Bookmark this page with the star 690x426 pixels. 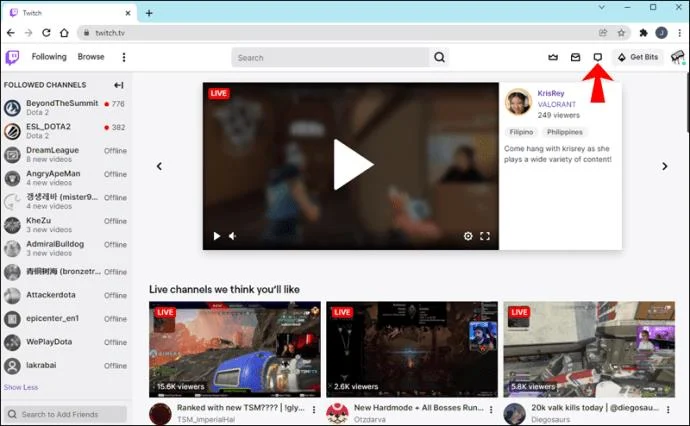621,33
